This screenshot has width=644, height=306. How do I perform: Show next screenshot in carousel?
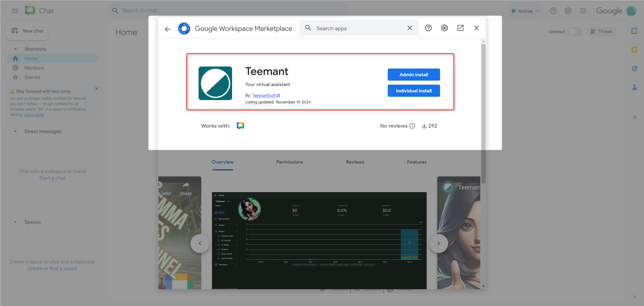438,244
